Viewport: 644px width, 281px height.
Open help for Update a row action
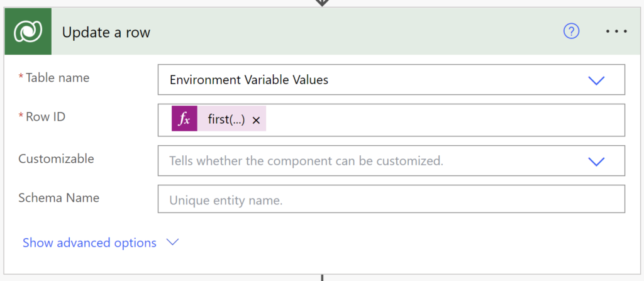[571, 31]
